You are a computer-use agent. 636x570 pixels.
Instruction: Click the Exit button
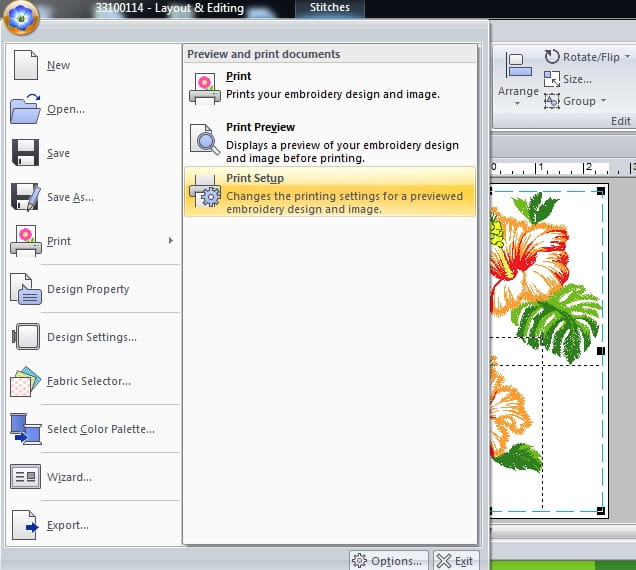[454, 561]
